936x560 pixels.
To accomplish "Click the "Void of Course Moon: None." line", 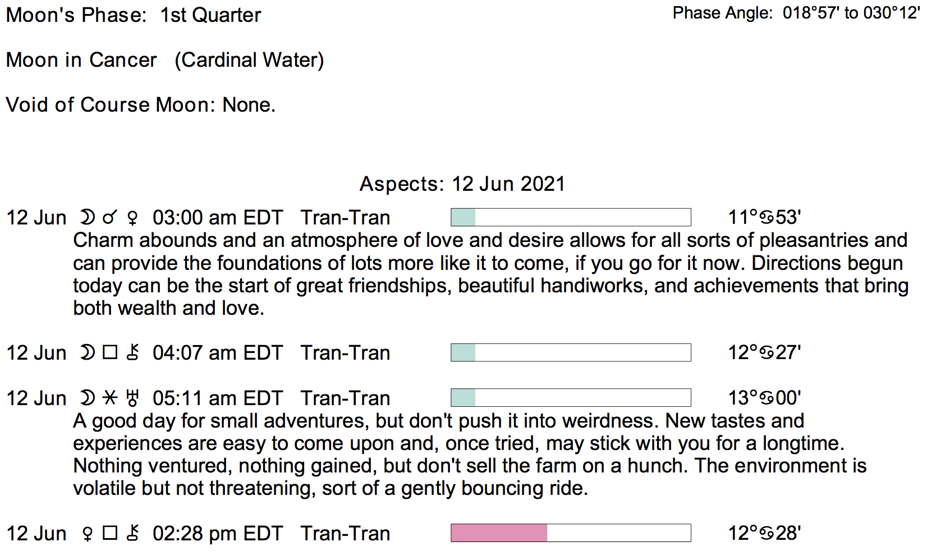I will [140, 105].
